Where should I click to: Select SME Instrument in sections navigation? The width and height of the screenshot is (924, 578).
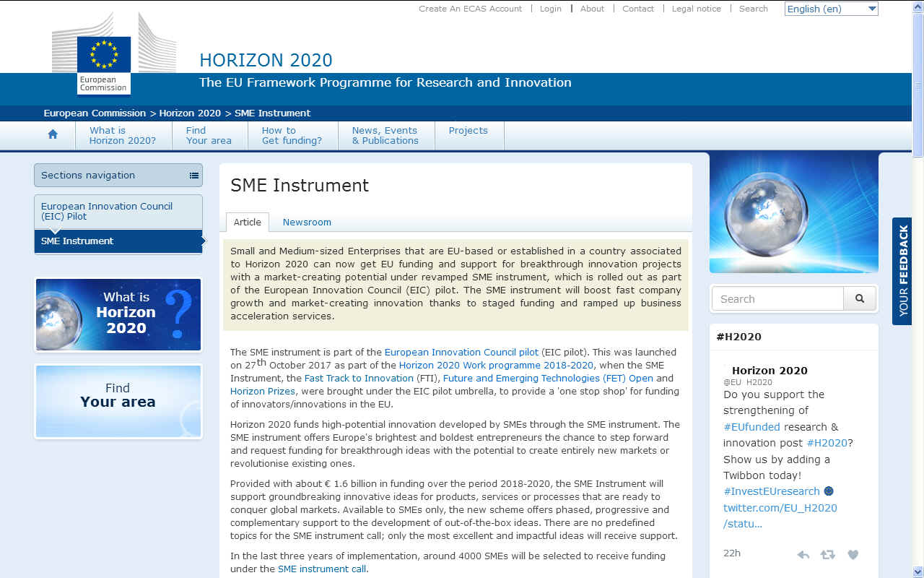[118, 241]
